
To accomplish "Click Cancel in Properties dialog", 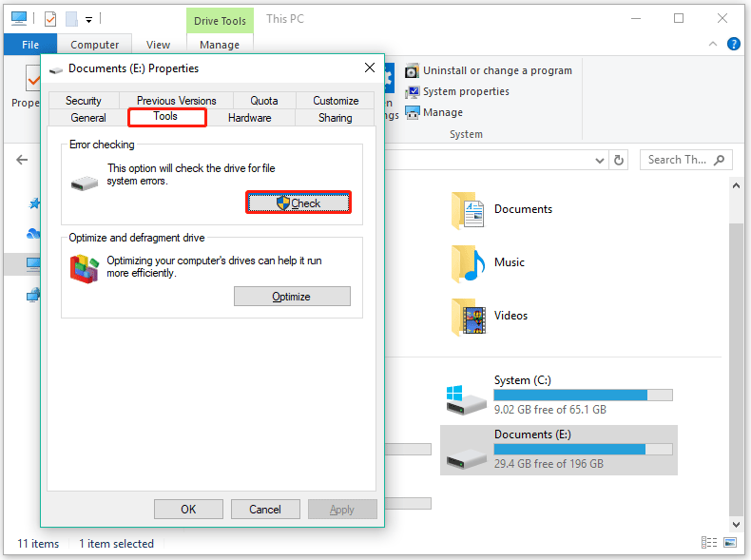I will (265, 509).
